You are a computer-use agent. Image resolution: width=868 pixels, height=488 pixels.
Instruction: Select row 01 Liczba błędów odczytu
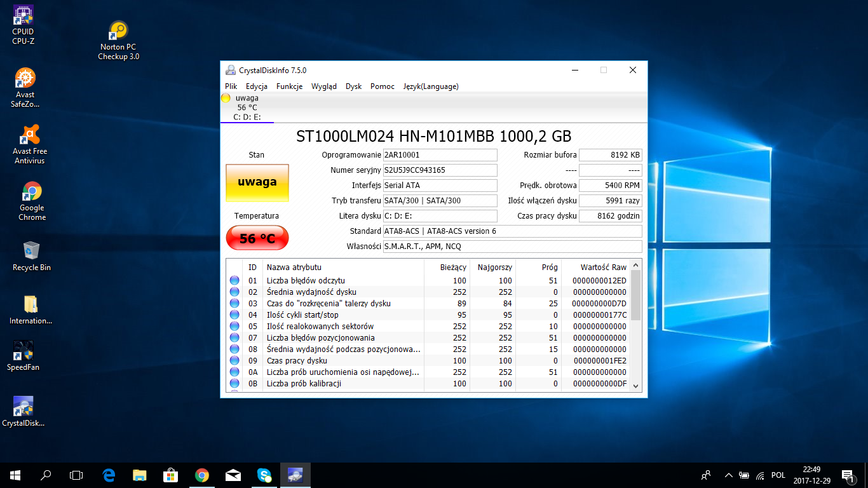(x=428, y=280)
